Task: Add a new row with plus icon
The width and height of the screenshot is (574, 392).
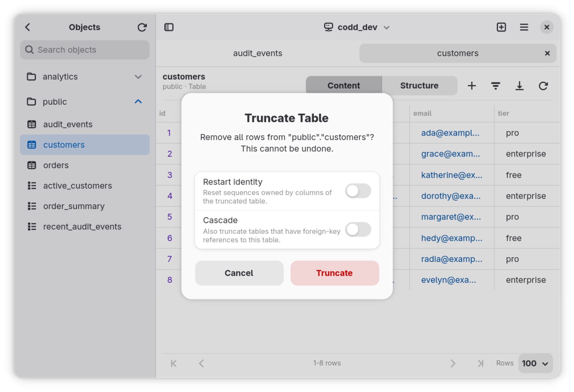Action: [472, 86]
